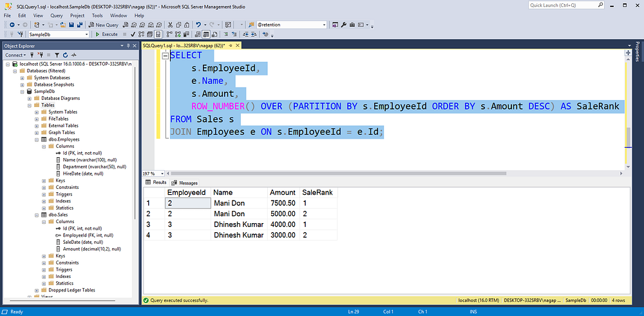Viewport: 644px width, 316px height.
Task: Switch to the Results tab
Action: click(156, 183)
